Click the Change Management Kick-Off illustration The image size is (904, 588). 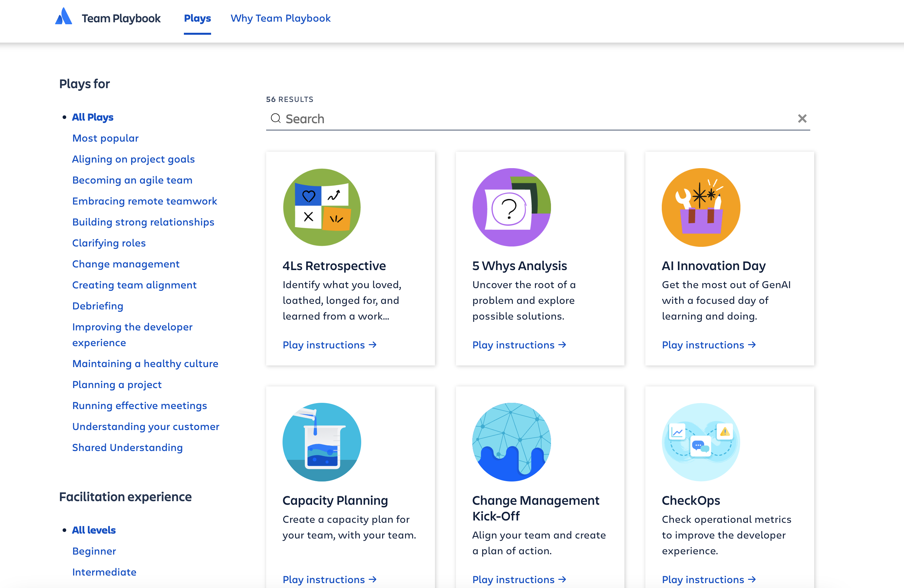pyautogui.click(x=511, y=442)
